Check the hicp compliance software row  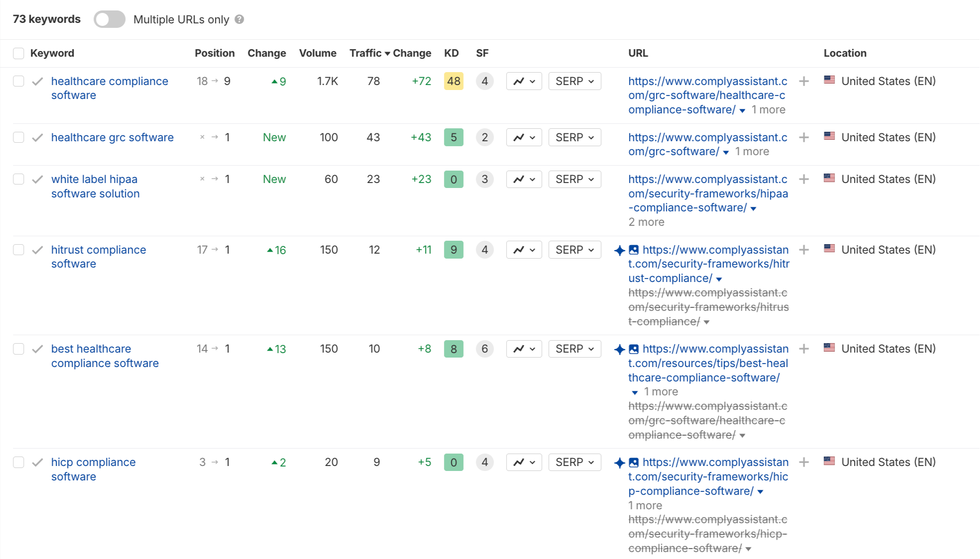(x=18, y=462)
